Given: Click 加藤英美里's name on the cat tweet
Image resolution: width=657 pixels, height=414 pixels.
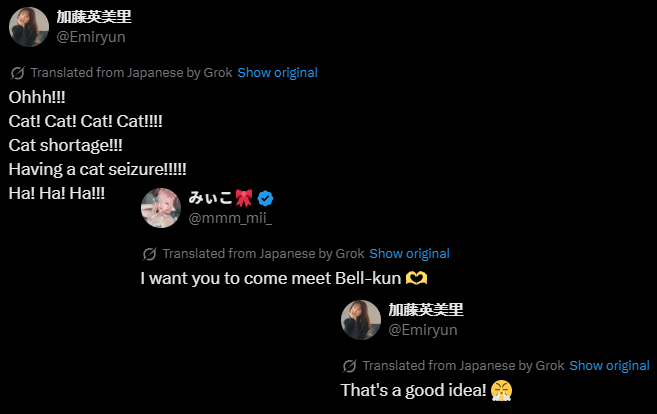Looking at the screenshot, I should coord(94,17).
